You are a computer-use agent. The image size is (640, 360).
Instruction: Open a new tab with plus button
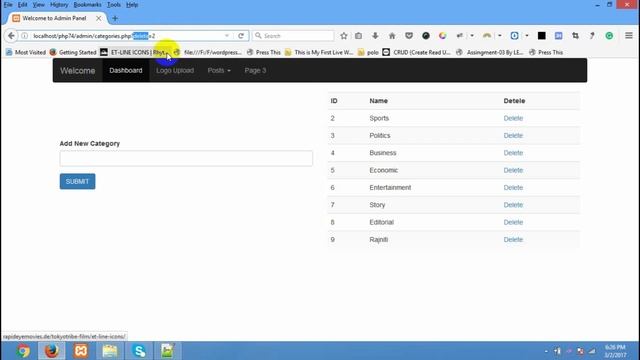coord(115,18)
